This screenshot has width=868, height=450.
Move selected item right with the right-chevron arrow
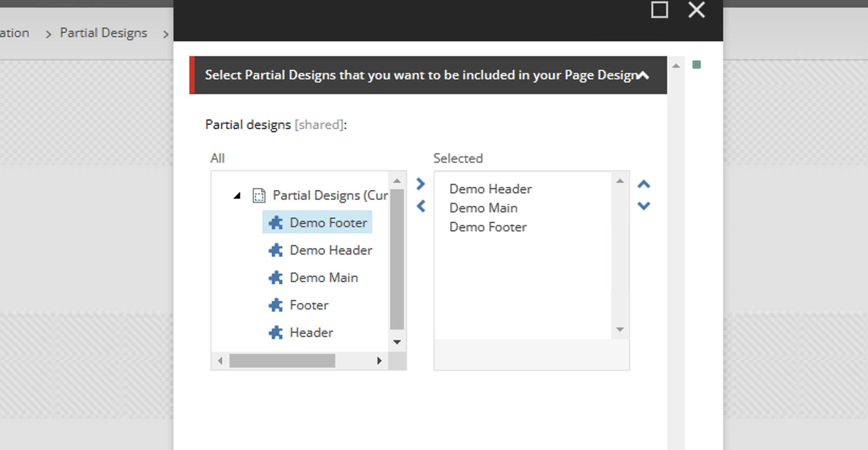click(421, 184)
